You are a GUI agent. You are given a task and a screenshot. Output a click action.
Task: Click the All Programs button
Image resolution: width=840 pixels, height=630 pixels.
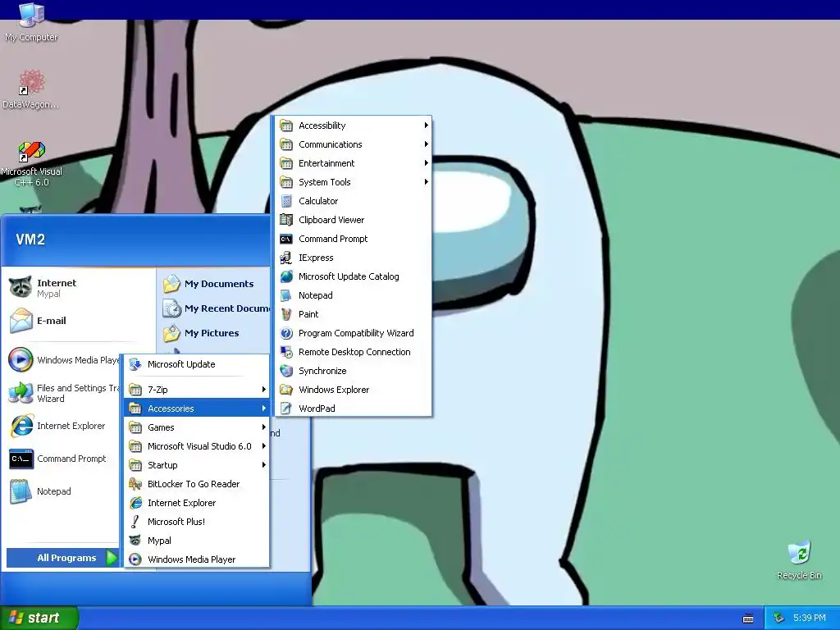(x=62, y=558)
